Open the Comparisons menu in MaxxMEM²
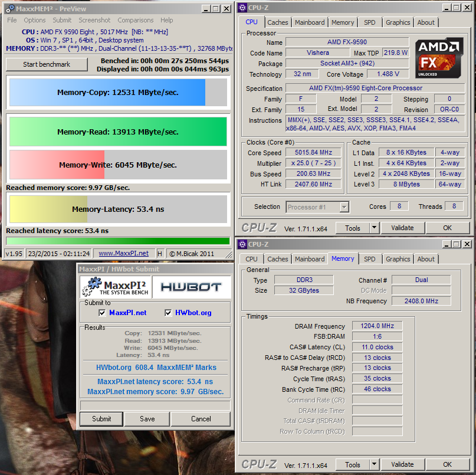The width and height of the screenshot is (476, 475). (136, 20)
